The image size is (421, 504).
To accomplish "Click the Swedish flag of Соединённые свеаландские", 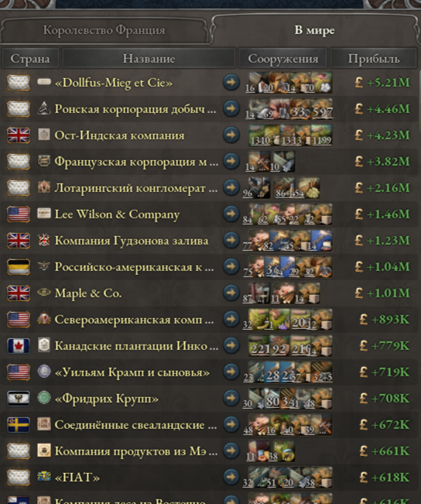I will [19, 425].
